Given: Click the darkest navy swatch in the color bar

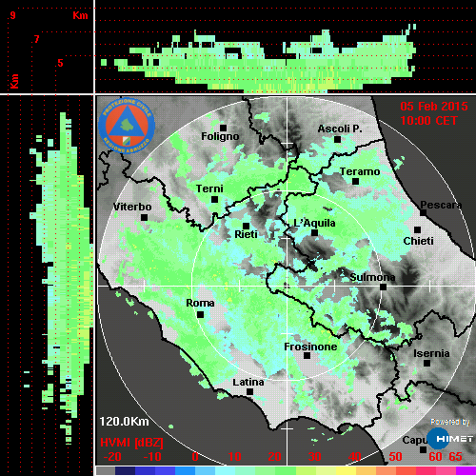Looking at the screenshot, I should pos(125,471).
